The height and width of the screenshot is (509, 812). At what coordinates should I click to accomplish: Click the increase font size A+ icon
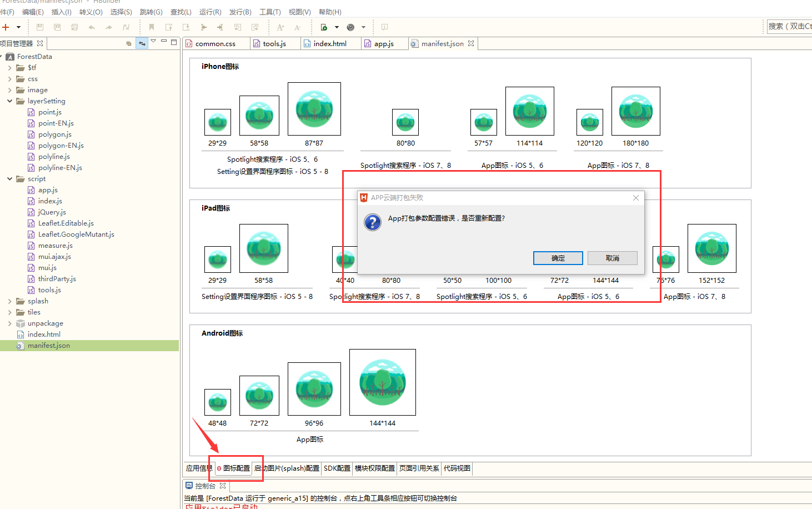pos(280,27)
